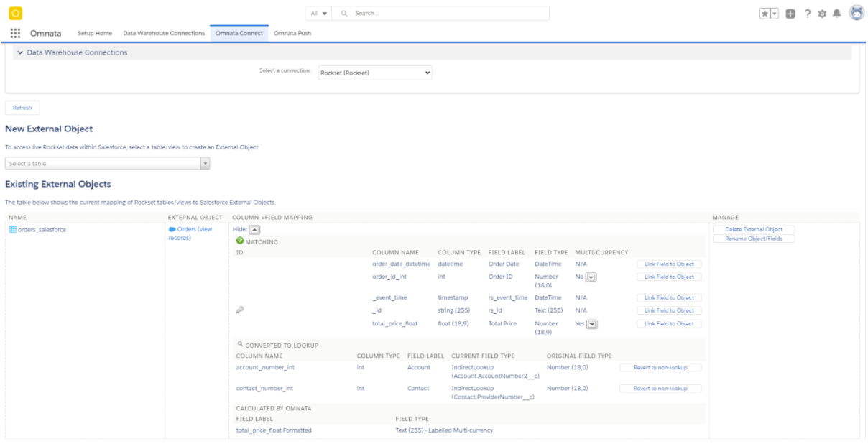Select the Omnata Connect tab
Viewport: 868px width, 444px height.
point(239,33)
